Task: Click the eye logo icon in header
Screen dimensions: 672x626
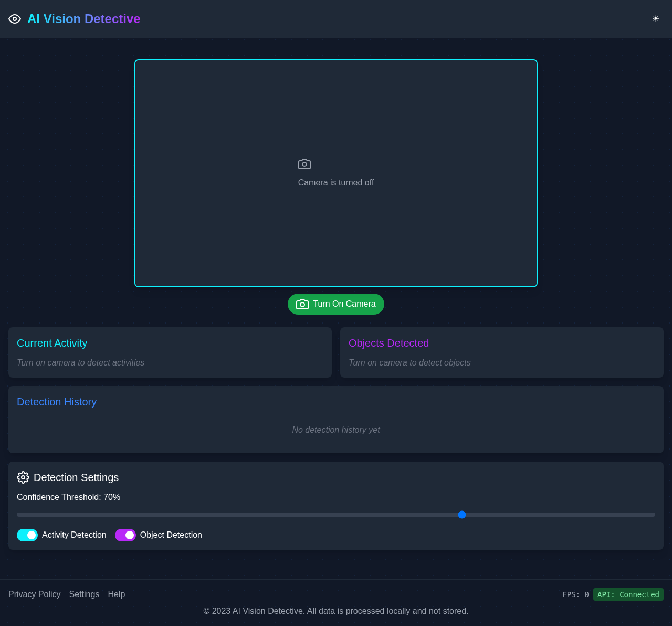Action: coord(15,19)
